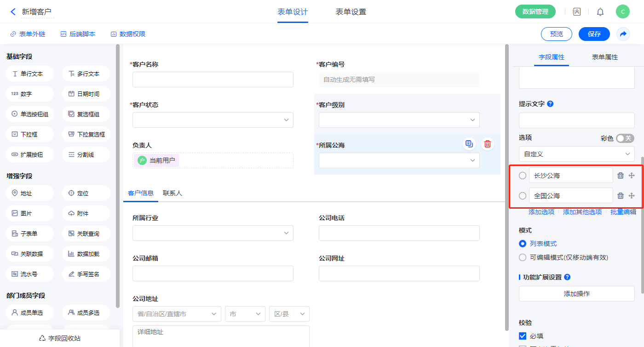Select the 可编辑模式 radio button
The height and width of the screenshot is (347, 644).
tap(523, 257)
